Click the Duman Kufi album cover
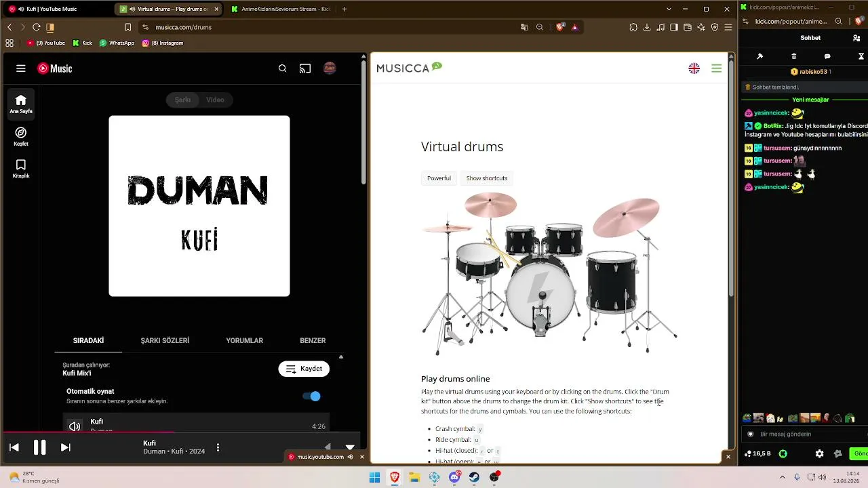868x488 pixels. coord(199,206)
